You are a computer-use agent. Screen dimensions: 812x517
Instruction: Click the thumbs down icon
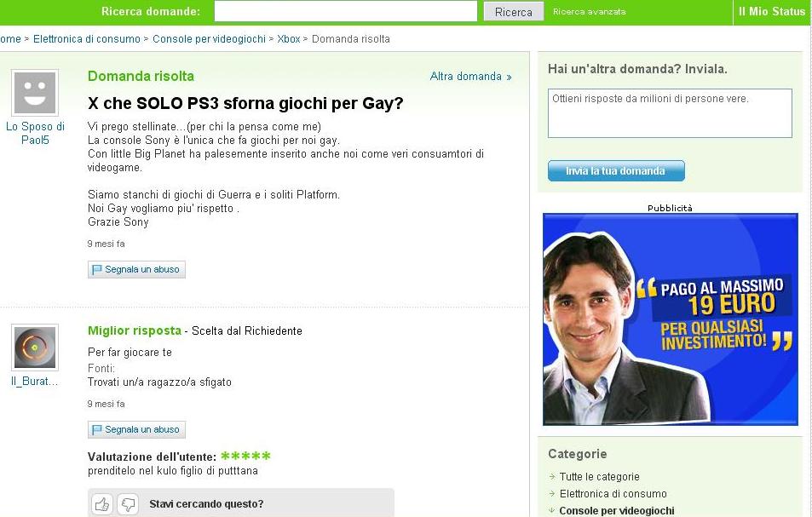tap(128, 504)
